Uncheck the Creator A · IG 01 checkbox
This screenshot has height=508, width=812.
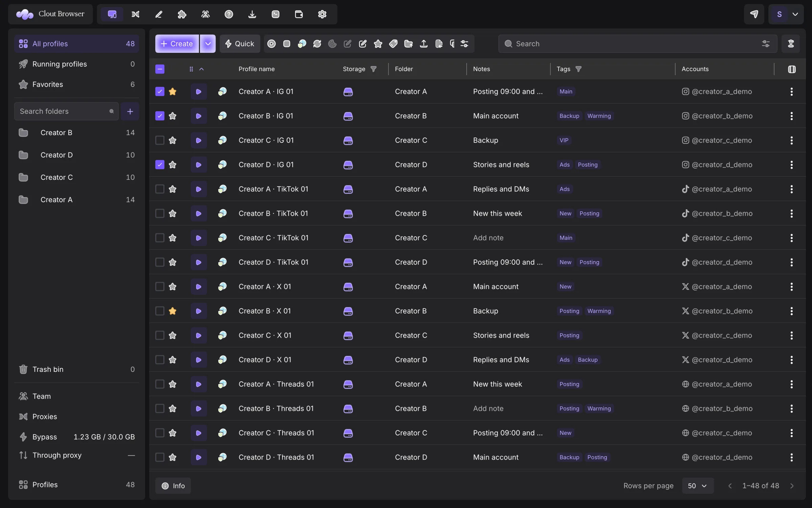tap(160, 91)
